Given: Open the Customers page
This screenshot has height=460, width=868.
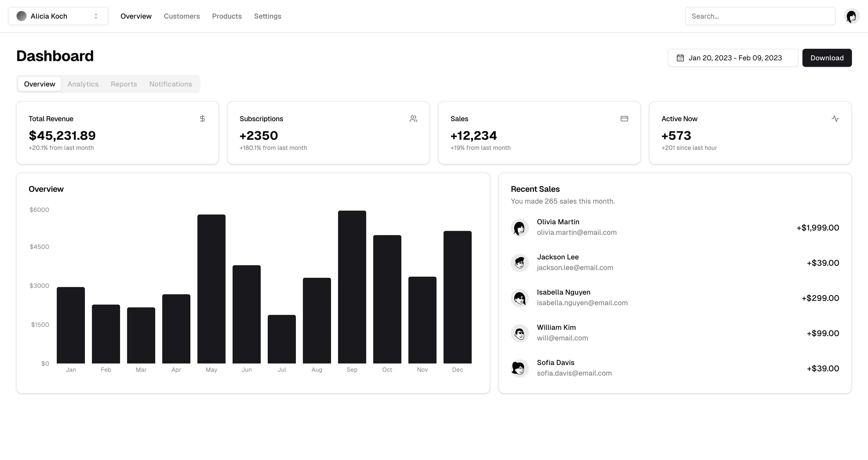Looking at the screenshot, I should pyautogui.click(x=182, y=16).
